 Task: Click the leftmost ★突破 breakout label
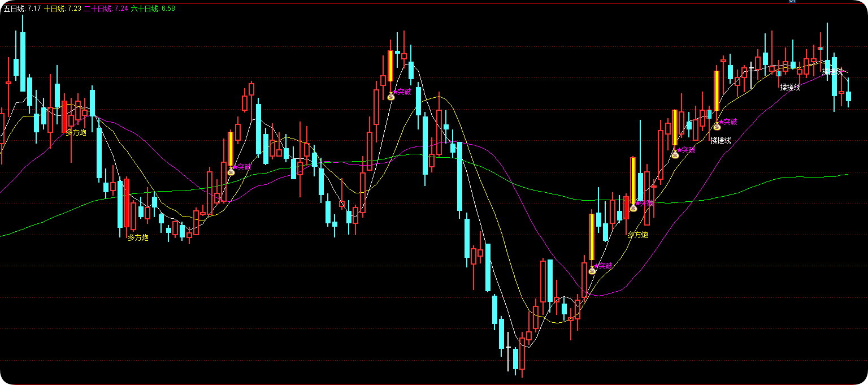242,167
